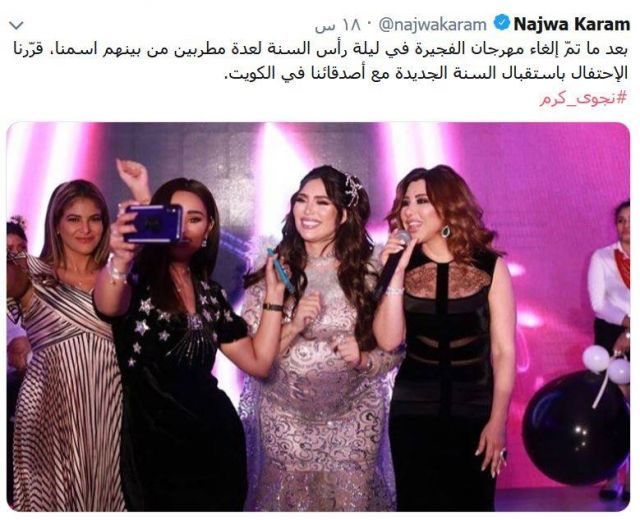The width and height of the screenshot is (640, 520).
Task: Click the silver hair accessory in photo
Action: pyautogui.click(x=353, y=188)
